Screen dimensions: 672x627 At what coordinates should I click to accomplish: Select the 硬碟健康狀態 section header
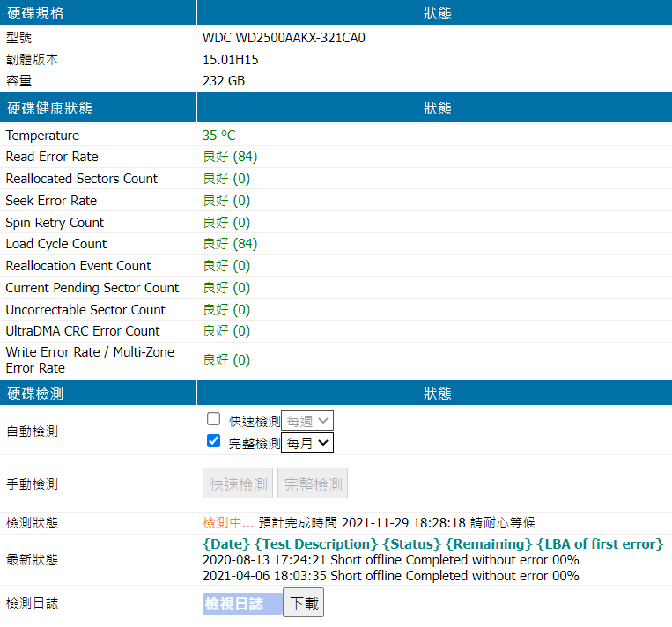pos(49,108)
